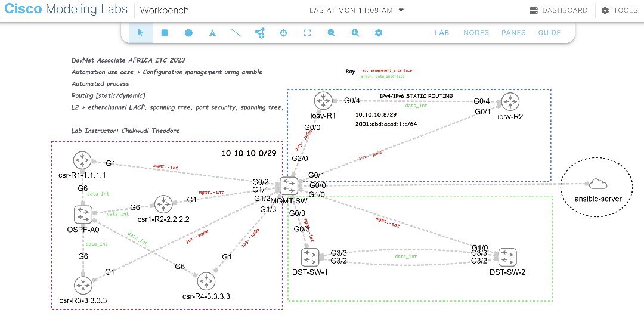The width and height of the screenshot is (644, 316).
Task: Select the csr-R3-3.3.3.3 router node
Action: [83, 285]
